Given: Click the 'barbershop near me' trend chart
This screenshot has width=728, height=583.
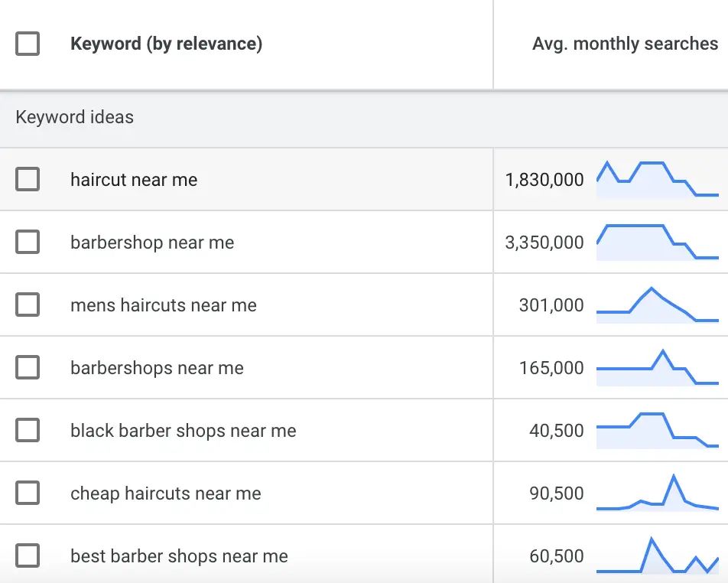Looking at the screenshot, I should (x=658, y=242).
